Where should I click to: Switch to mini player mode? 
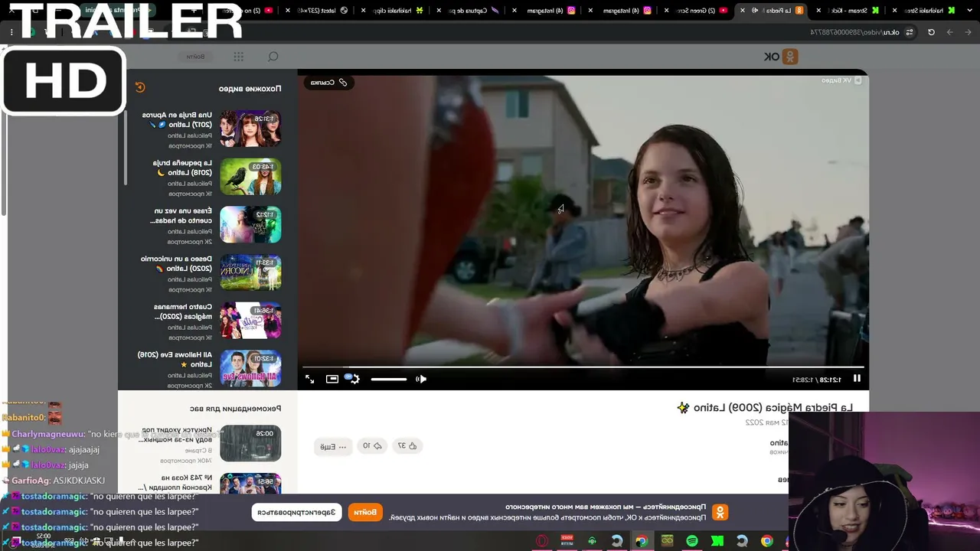click(x=332, y=379)
